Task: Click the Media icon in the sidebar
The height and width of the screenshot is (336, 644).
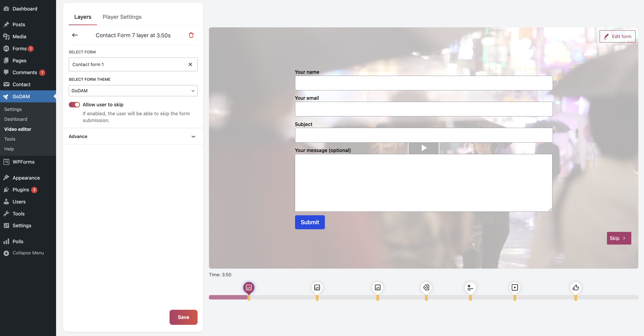Action: pos(7,37)
